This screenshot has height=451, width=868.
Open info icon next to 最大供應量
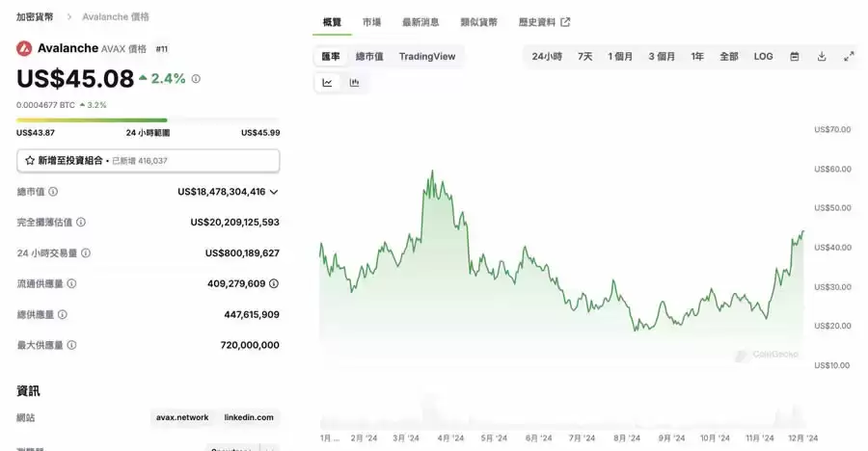[72, 345]
